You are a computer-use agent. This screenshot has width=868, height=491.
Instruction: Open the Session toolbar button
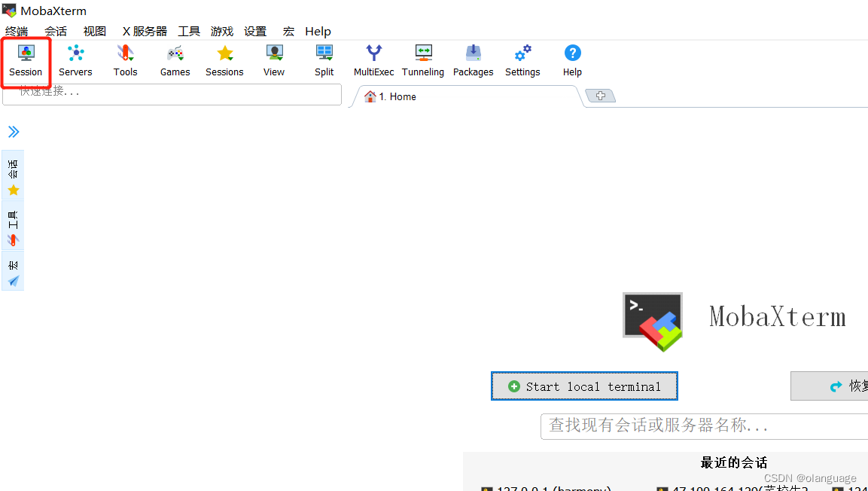(26, 62)
